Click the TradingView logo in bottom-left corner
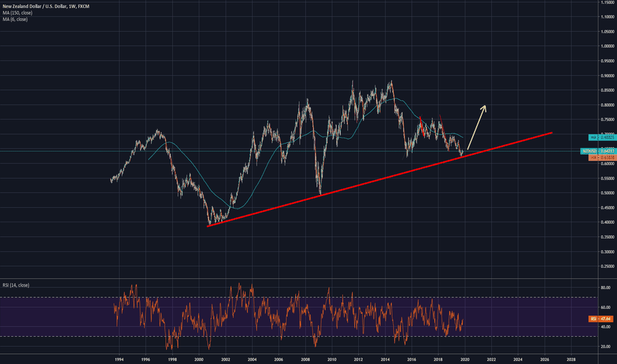 13,351
